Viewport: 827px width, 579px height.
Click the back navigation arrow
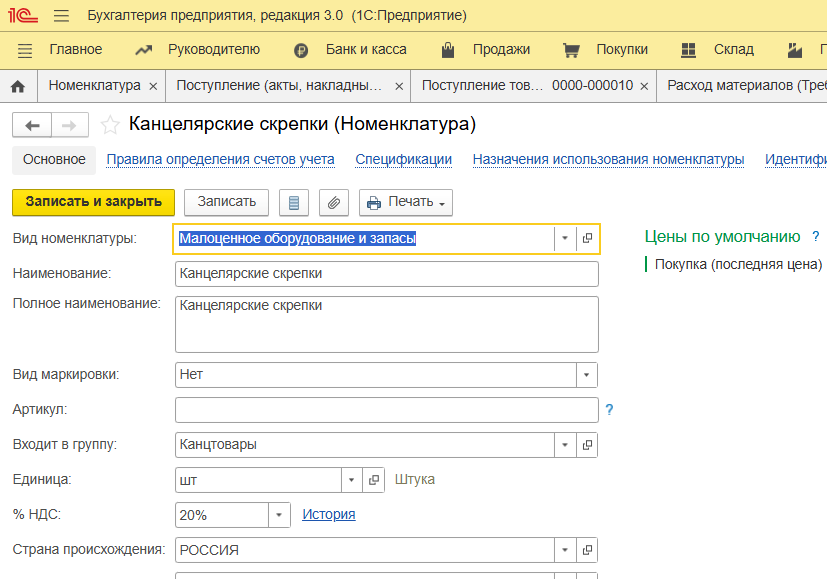coord(32,125)
